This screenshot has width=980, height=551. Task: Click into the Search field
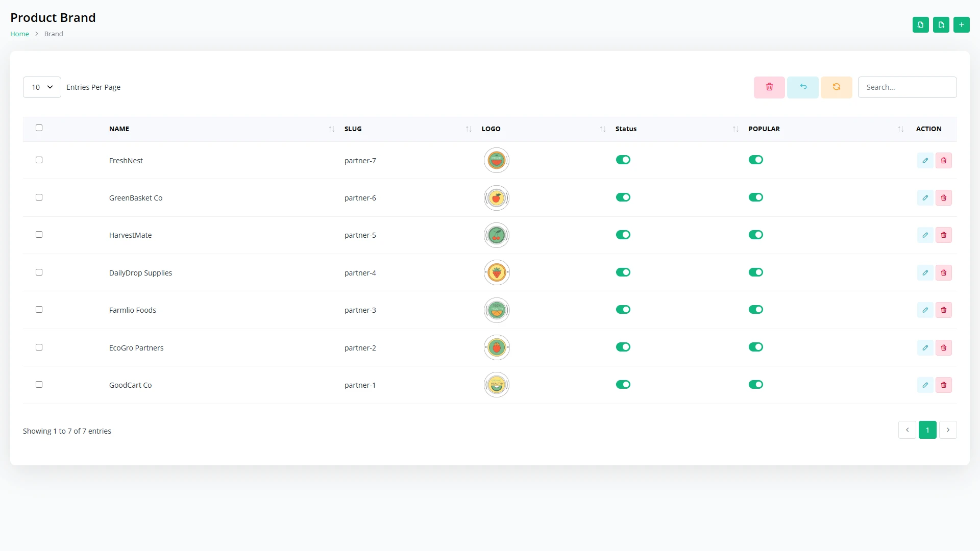907,87
